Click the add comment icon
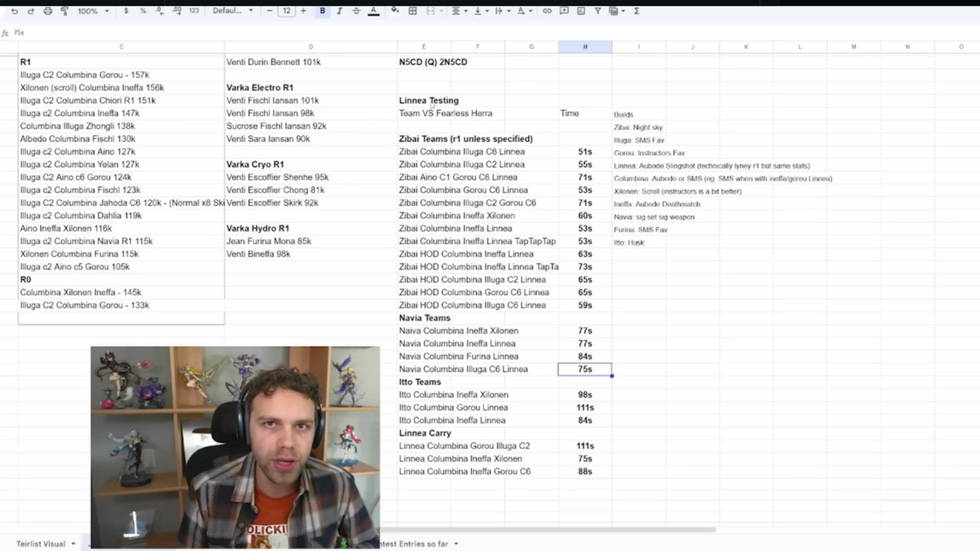980x551 pixels. (x=564, y=11)
